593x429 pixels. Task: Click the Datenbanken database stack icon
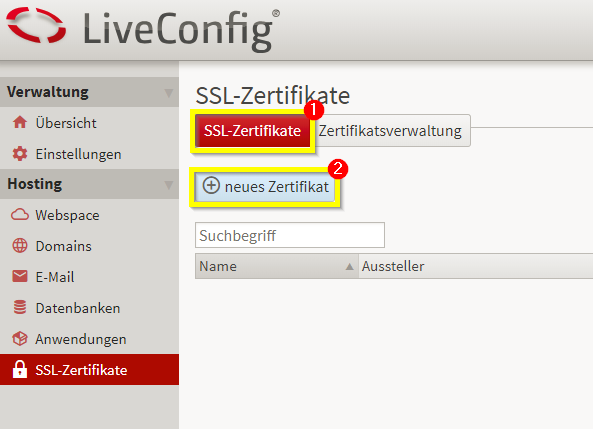[x=20, y=307]
